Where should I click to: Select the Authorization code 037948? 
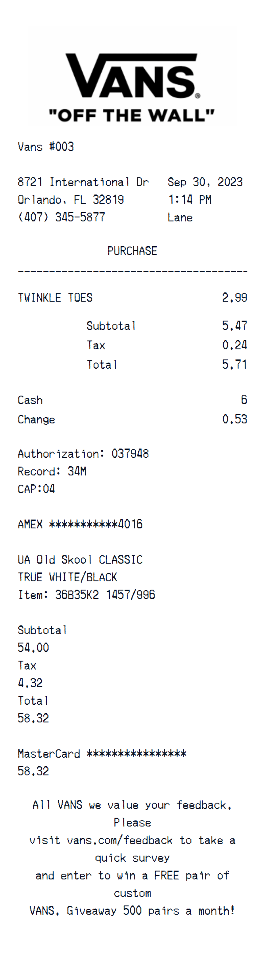(130, 454)
